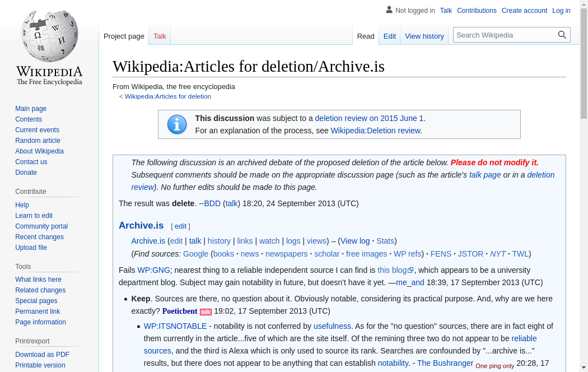Click Download as PDF in sidebar
This screenshot has height=372, width=588.
[42, 355]
